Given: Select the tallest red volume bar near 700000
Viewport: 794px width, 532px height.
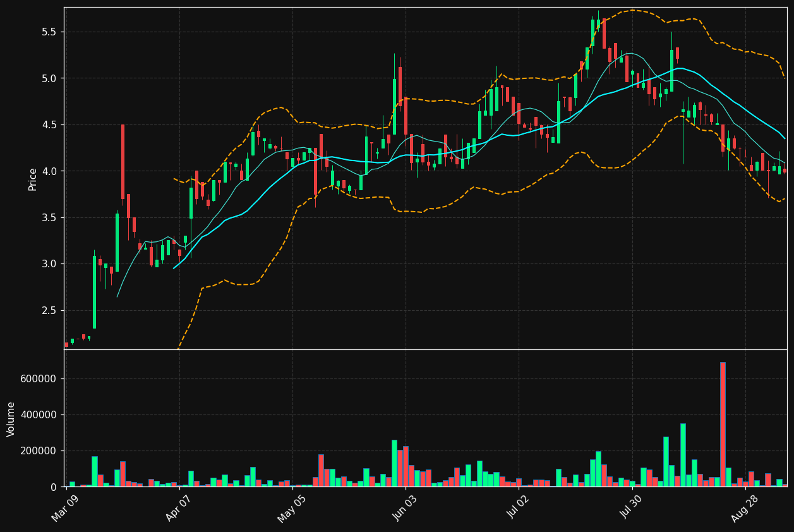Looking at the screenshot, I should click(x=723, y=425).
